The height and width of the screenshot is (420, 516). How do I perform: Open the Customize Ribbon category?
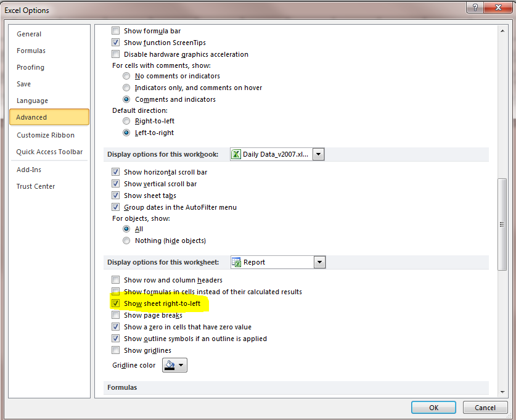click(x=46, y=135)
